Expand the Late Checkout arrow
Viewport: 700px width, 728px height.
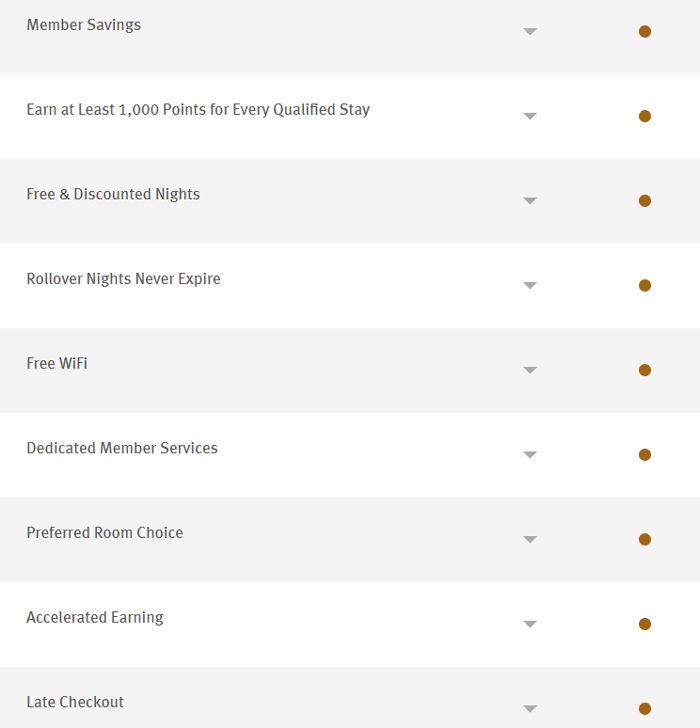click(x=530, y=709)
